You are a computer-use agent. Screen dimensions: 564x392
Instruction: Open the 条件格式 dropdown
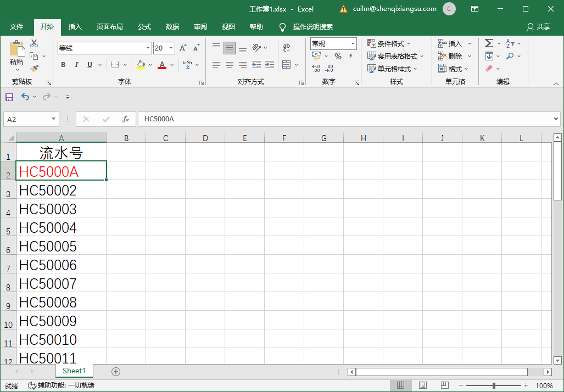pos(389,43)
